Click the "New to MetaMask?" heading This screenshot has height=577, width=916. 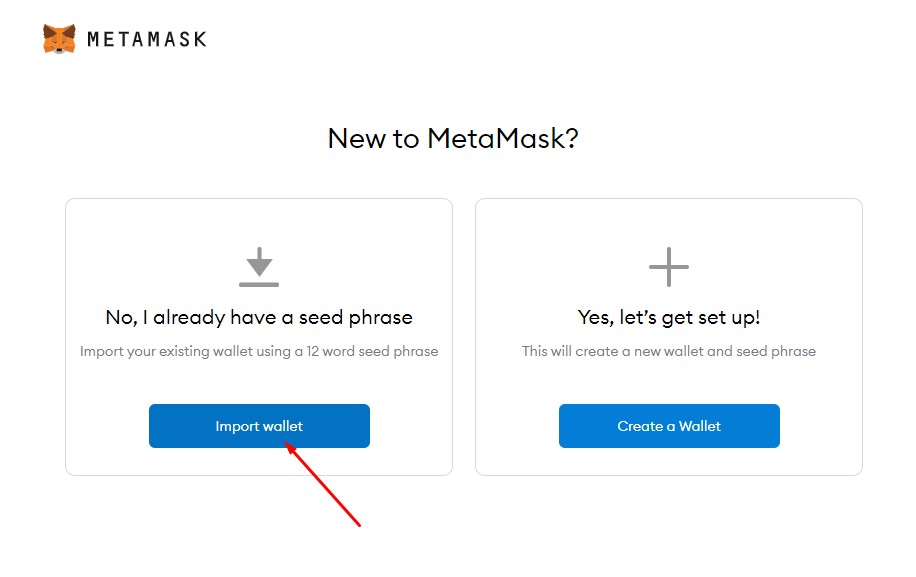[x=453, y=138]
